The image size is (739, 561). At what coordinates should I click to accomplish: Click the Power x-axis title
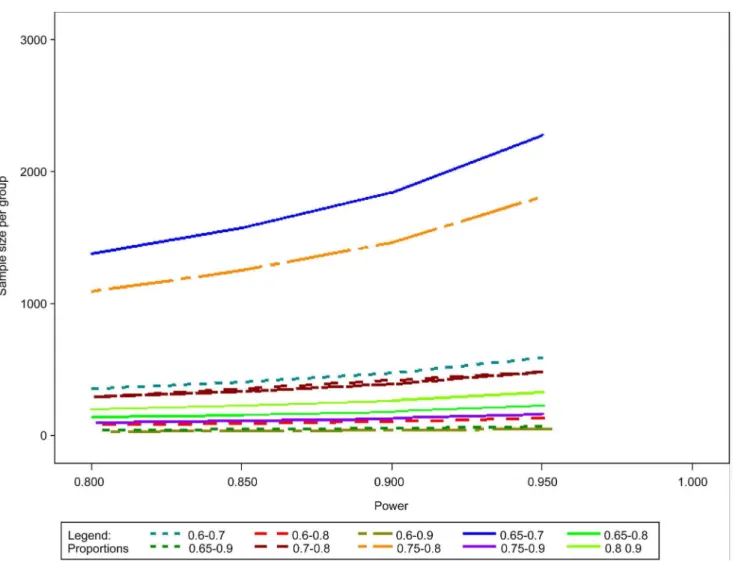(391, 506)
